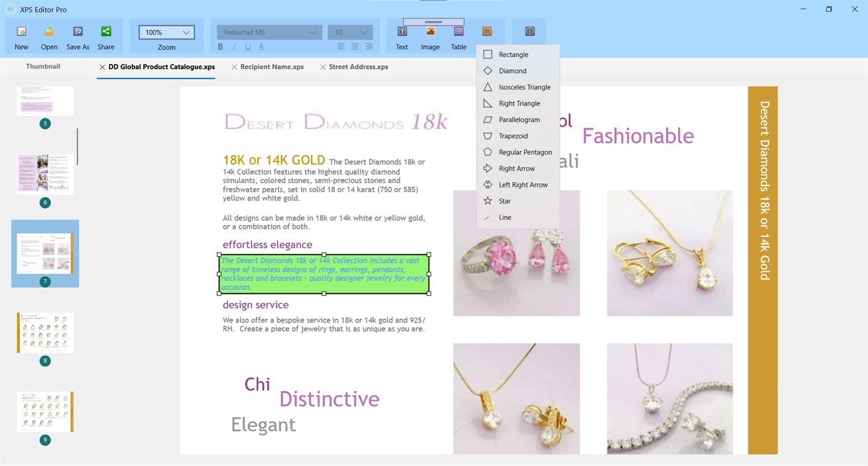Center-align the selected text
The height and width of the screenshot is (466, 868).
pos(354,46)
